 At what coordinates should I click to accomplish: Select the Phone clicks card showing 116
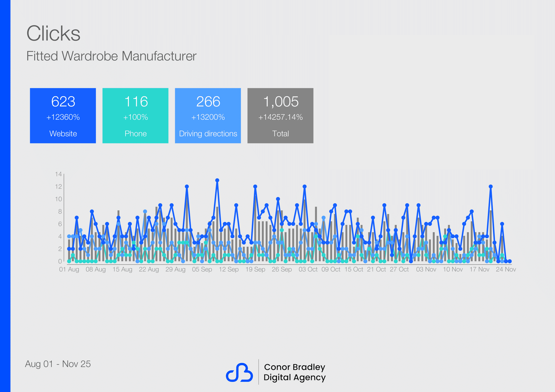point(135,116)
